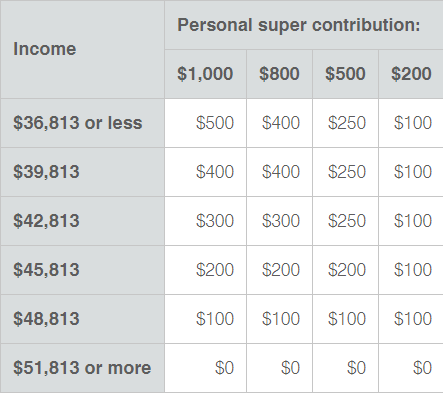Click $300 cell in $42,813 row under $800
The image size is (443, 394).
279,221
